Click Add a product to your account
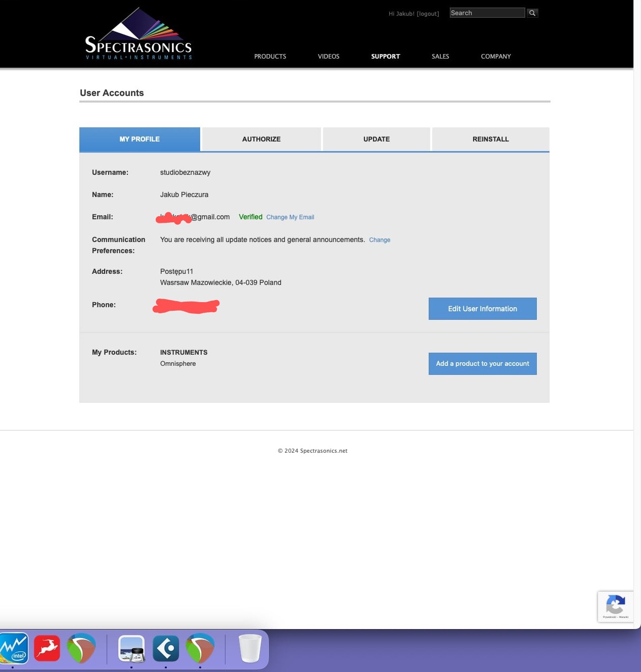This screenshot has height=672, width=641. (x=483, y=364)
